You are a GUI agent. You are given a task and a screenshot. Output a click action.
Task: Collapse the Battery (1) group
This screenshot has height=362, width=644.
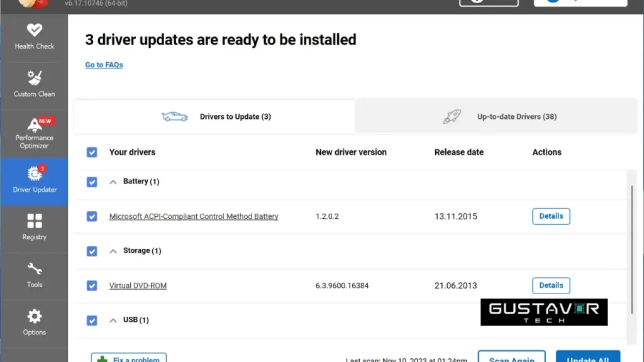113,182
